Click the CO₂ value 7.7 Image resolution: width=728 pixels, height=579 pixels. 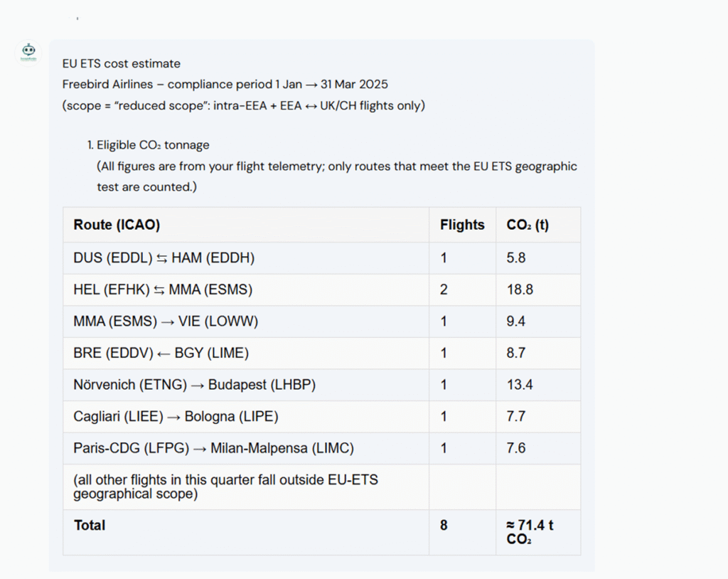[516, 416]
